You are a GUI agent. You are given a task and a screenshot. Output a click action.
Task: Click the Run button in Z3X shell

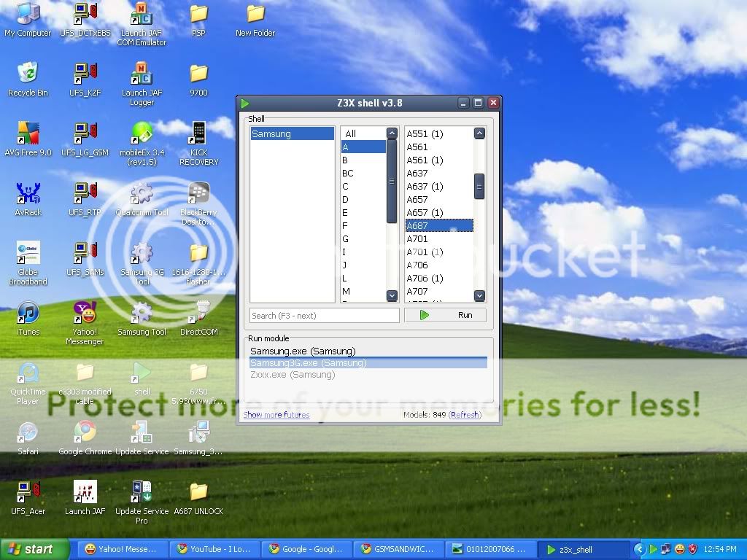pos(445,315)
